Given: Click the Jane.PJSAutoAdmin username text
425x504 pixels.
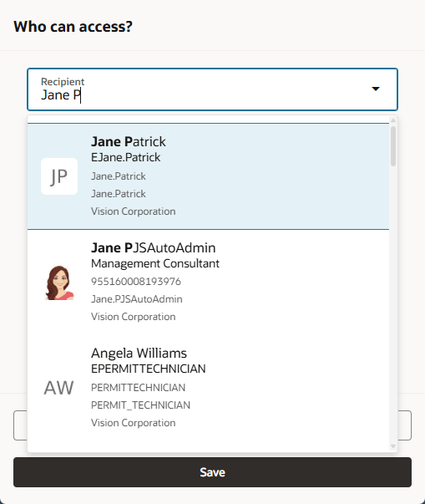Looking at the screenshot, I should (137, 299).
